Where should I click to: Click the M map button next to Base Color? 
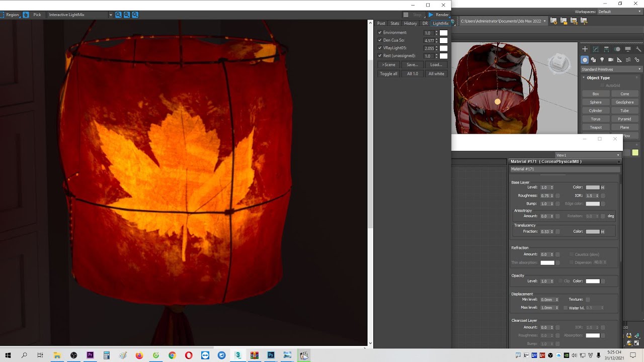click(x=603, y=188)
